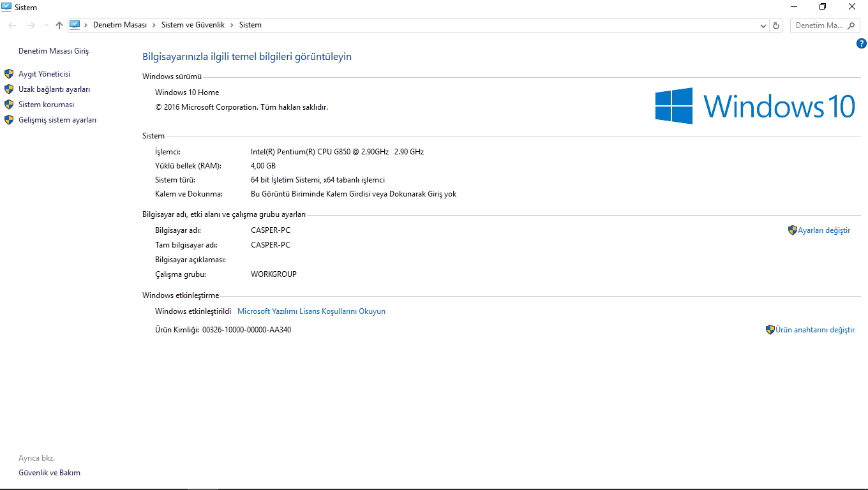Screen dimensions: 868x490
Task: Click shield icon beside Gelişmiş sistem ayarları
Action: [x=9, y=120]
